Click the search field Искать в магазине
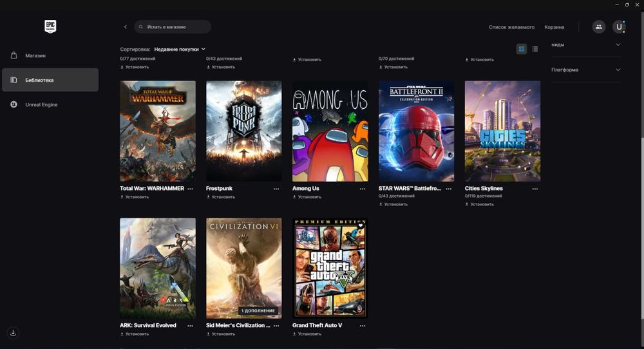 pyautogui.click(x=173, y=26)
